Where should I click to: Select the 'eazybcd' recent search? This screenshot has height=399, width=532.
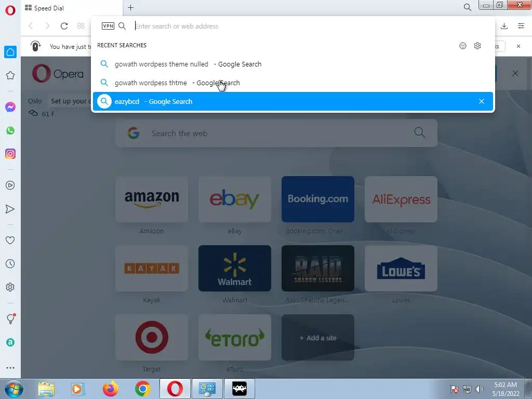(x=292, y=101)
